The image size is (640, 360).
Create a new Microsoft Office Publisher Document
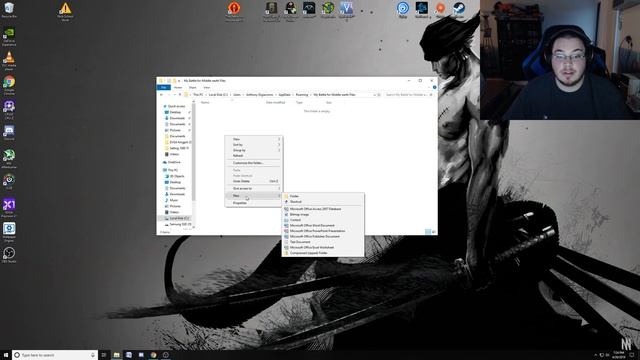[x=323, y=236]
